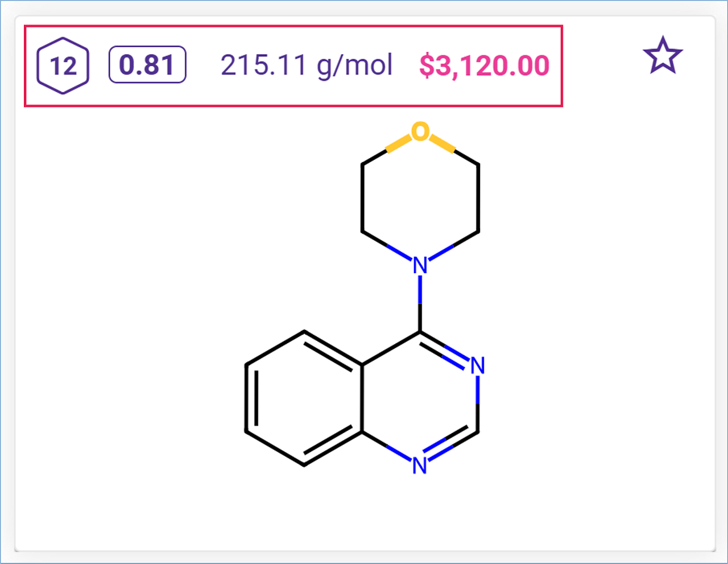Select the morpholine nitrogen atom joining both rings
Viewport: 728px width, 564px height.
tap(420, 265)
